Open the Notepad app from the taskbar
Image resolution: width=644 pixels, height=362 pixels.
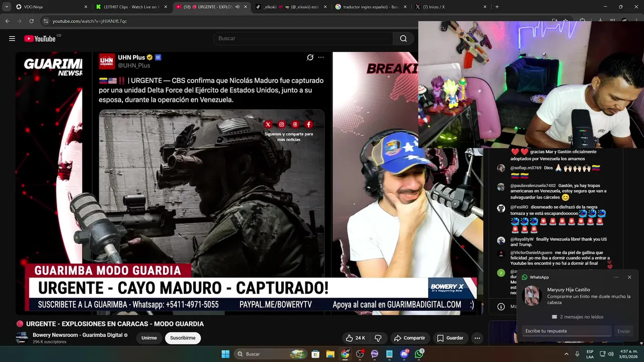(389, 354)
